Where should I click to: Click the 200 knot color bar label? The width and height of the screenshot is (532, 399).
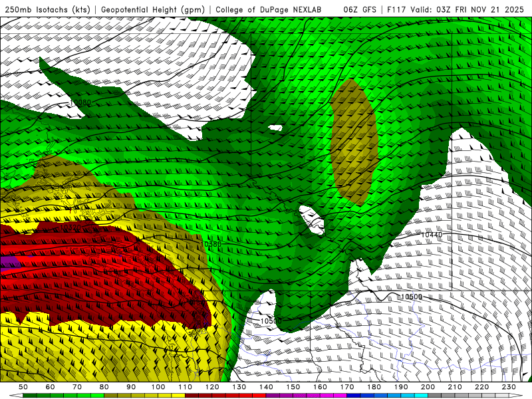428,387
